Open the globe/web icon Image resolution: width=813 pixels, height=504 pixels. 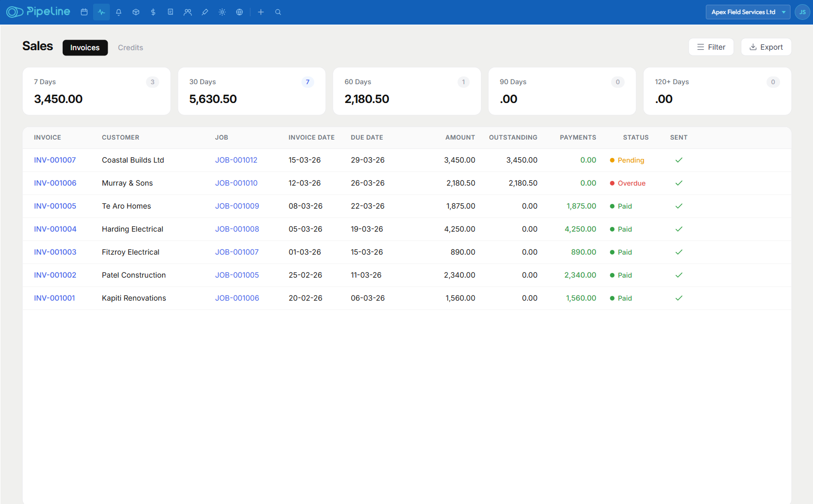239,12
